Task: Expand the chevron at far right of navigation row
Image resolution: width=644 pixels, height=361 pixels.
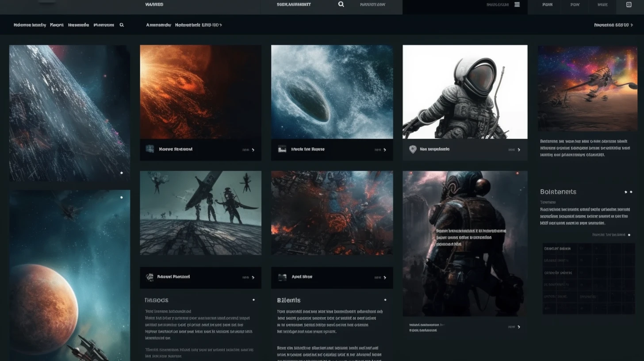Action: click(x=631, y=25)
